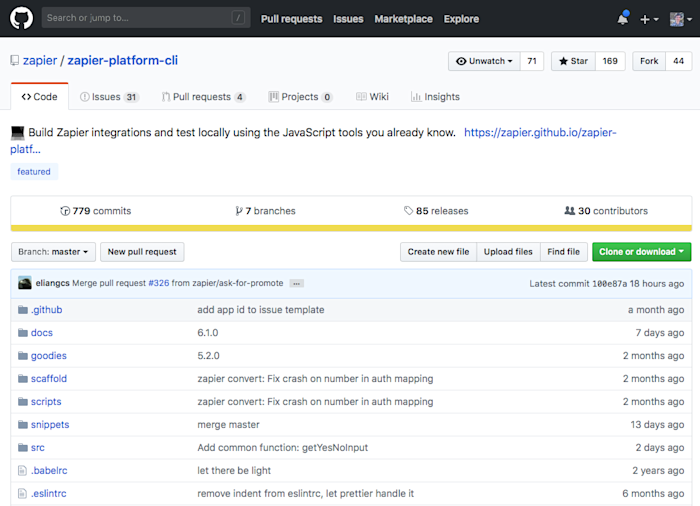Switch to the Issues tab
Viewport: 700px width, 506px height.
click(x=109, y=97)
